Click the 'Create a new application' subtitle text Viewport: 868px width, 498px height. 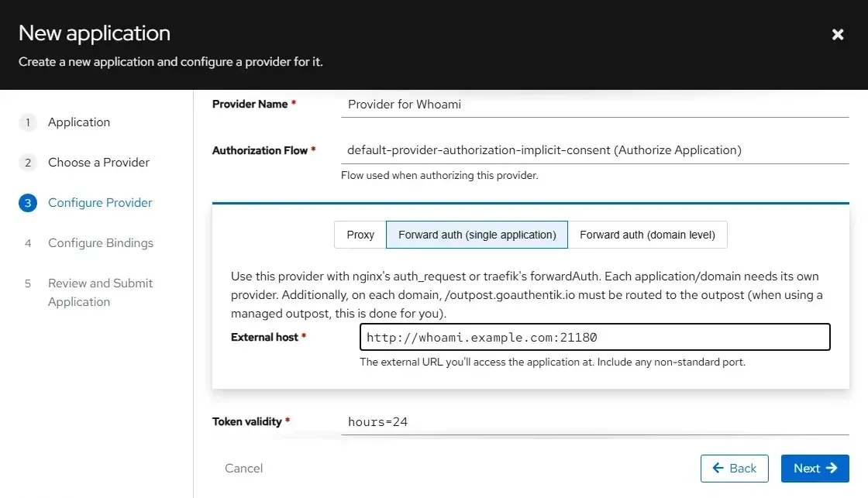click(x=170, y=62)
